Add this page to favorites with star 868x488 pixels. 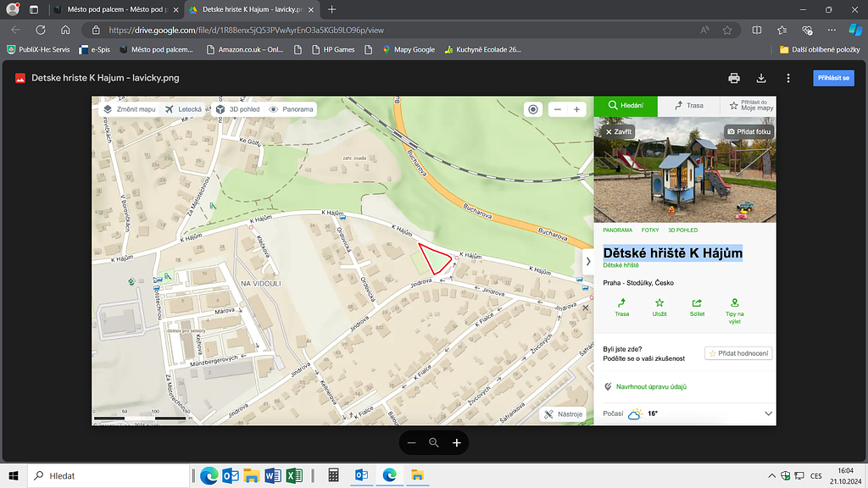tap(727, 30)
